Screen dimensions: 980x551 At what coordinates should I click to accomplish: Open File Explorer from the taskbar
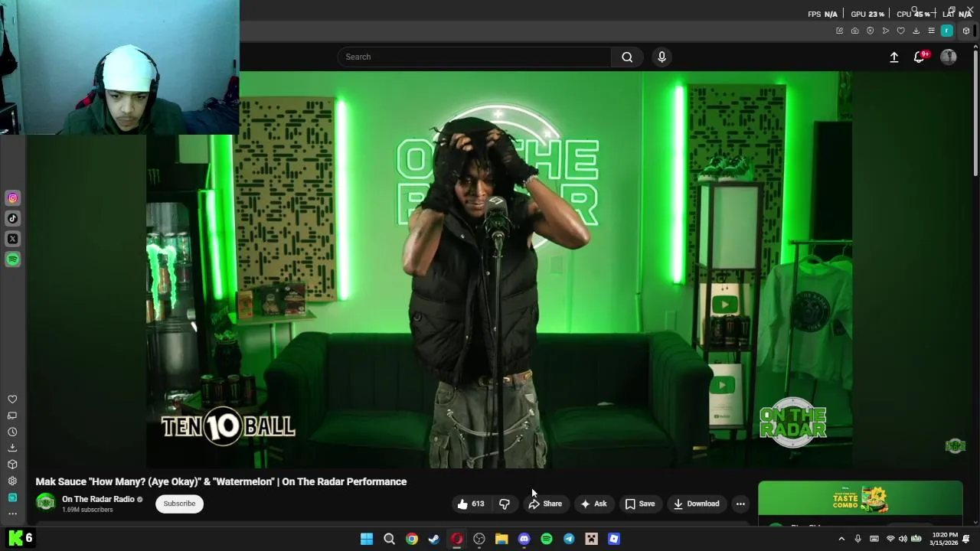501,539
